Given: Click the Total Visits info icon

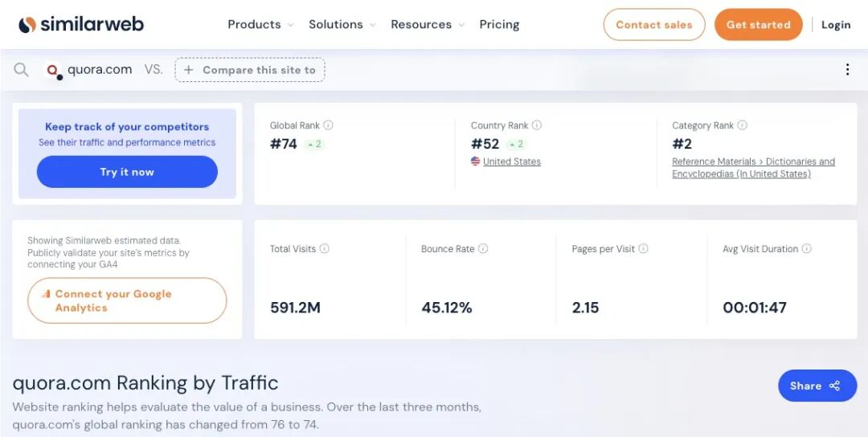Looking at the screenshot, I should (x=325, y=249).
